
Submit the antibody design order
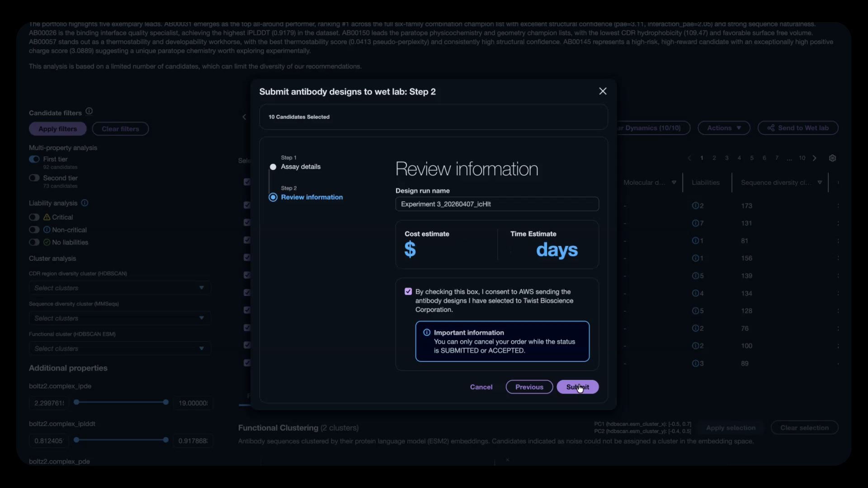tap(577, 387)
